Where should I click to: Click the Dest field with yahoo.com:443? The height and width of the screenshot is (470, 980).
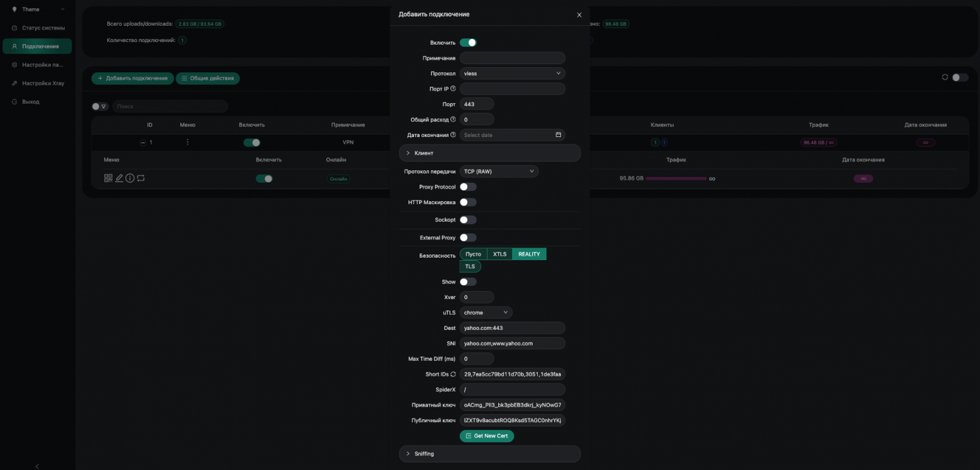tap(513, 328)
